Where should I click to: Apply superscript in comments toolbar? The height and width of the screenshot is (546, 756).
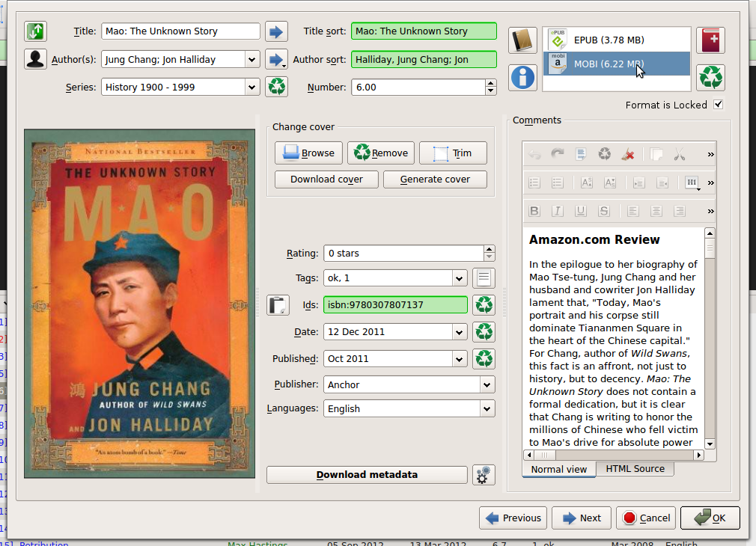pyautogui.click(x=586, y=182)
